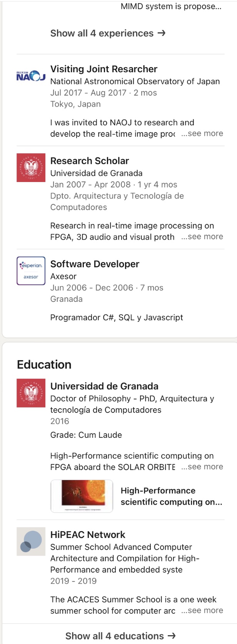Open the Solar Orbiter thesis thumbnail

point(82,496)
